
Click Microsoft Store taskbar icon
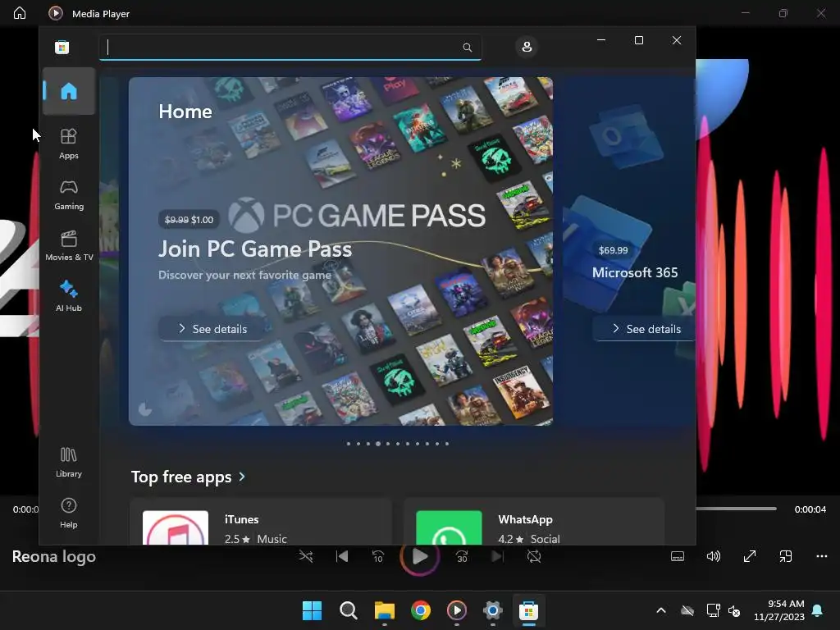point(529,610)
